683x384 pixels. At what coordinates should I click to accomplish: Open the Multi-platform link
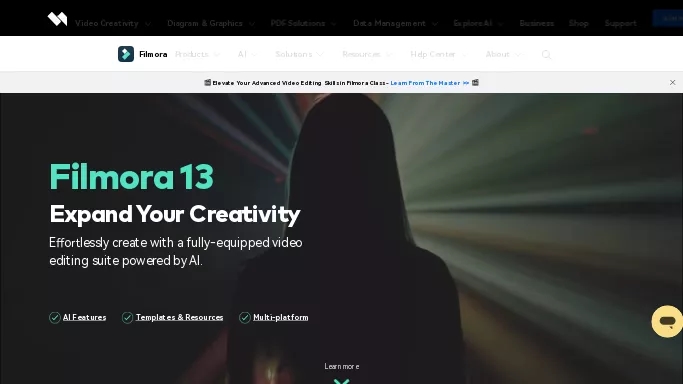[281, 317]
